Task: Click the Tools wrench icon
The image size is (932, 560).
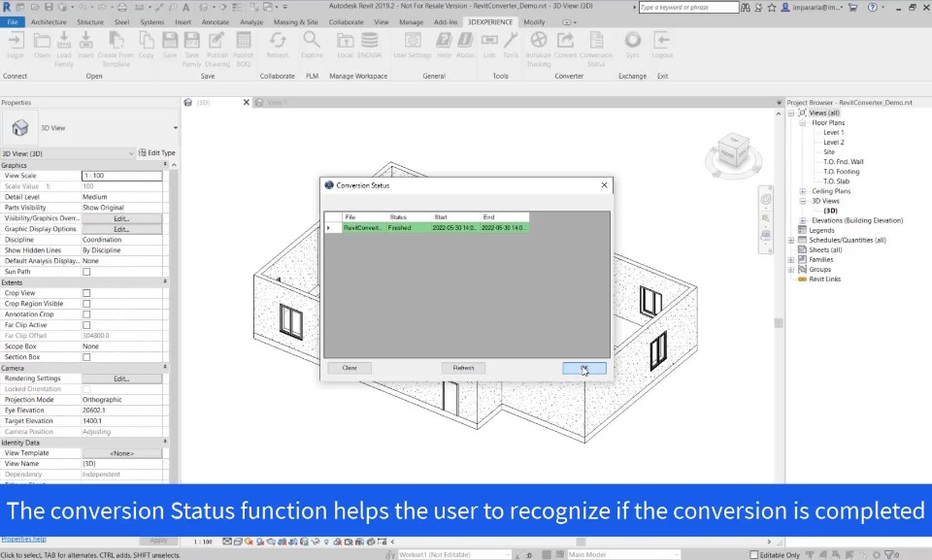Action: pos(511,46)
